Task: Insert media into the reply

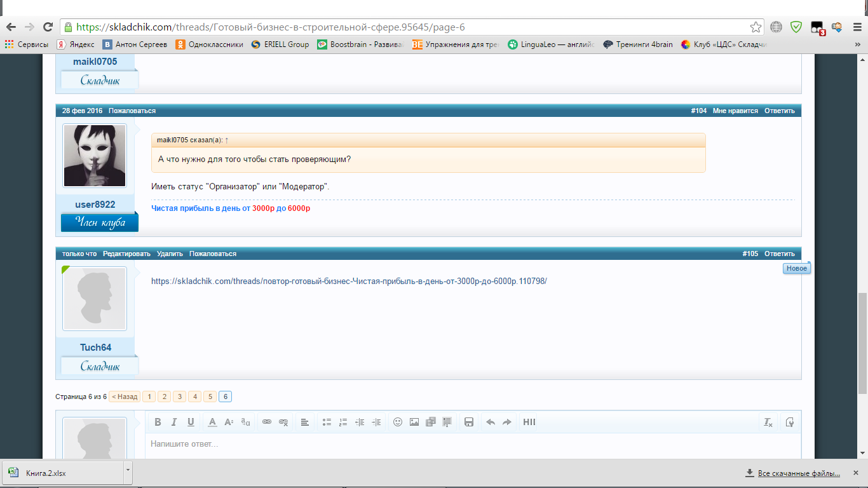Action: click(431, 422)
